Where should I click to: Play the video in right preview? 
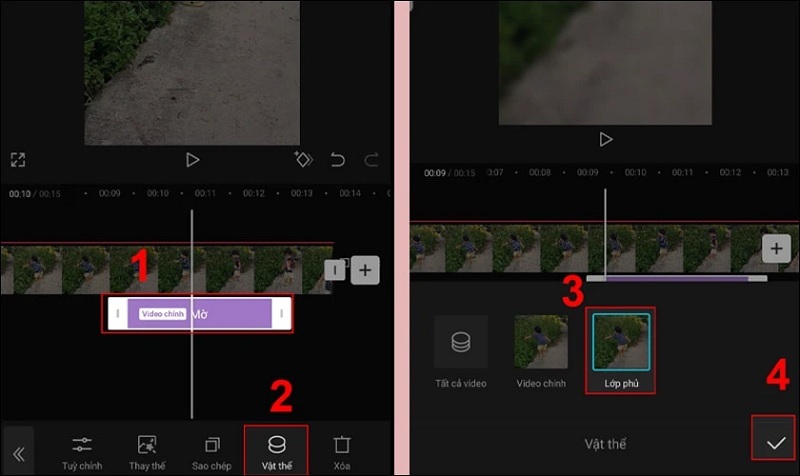[x=605, y=139]
